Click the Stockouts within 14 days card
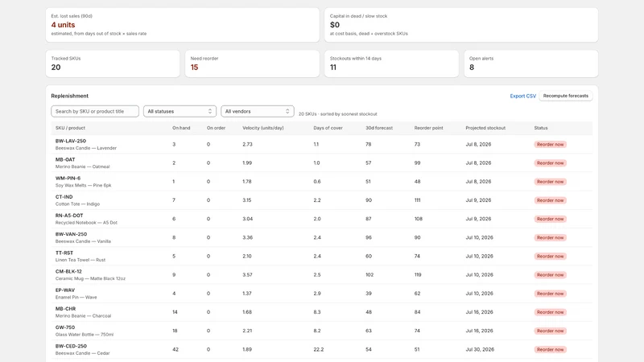Image resolution: width=644 pixels, height=362 pixels. click(391, 64)
